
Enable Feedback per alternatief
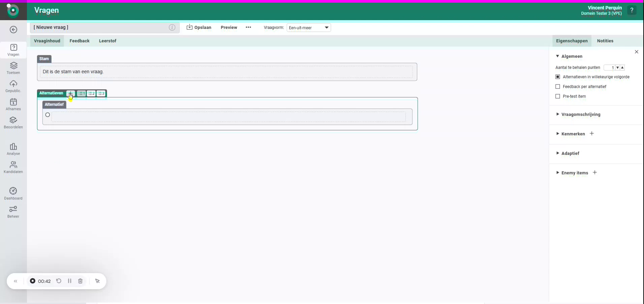(x=557, y=86)
